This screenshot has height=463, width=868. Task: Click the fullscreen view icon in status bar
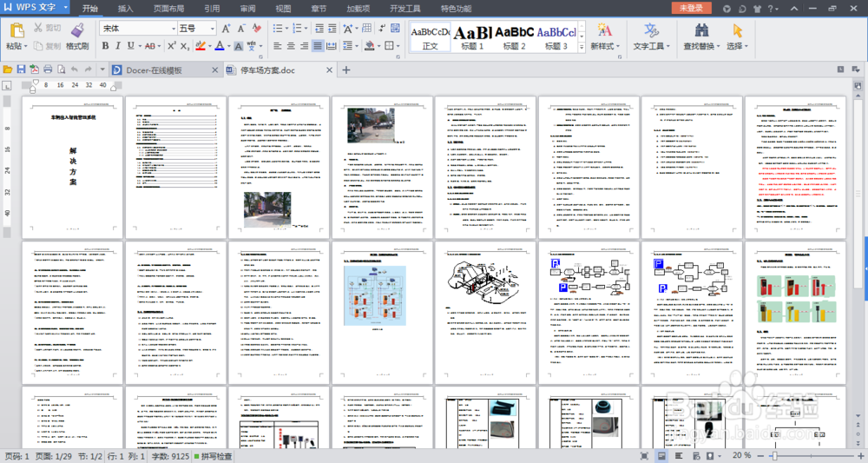point(644,456)
